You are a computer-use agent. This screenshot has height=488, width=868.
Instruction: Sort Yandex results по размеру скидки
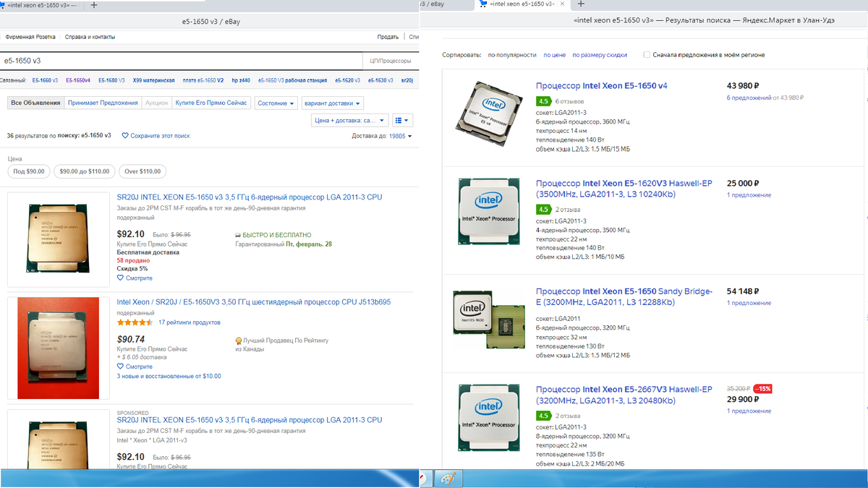tap(600, 55)
